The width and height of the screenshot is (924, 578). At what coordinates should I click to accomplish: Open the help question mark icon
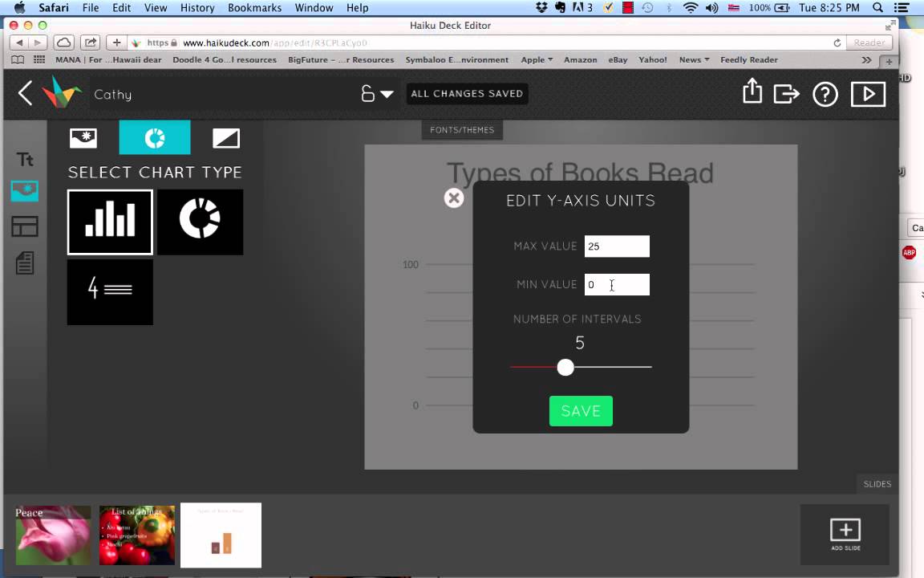[x=825, y=94]
